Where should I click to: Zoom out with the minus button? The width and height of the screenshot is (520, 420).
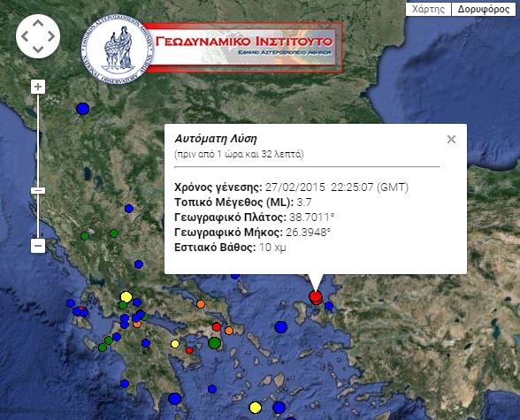click(x=38, y=246)
